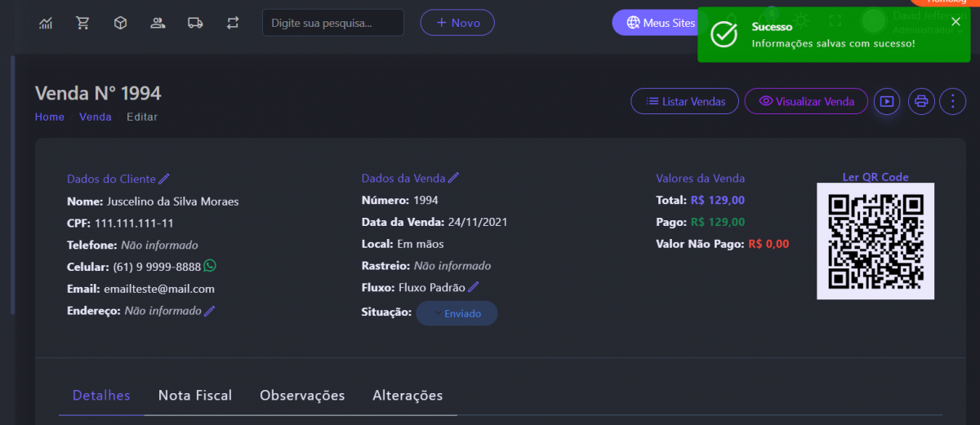The width and height of the screenshot is (980, 425).
Task: Click the shopping cart icon
Action: (x=82, y=23)
